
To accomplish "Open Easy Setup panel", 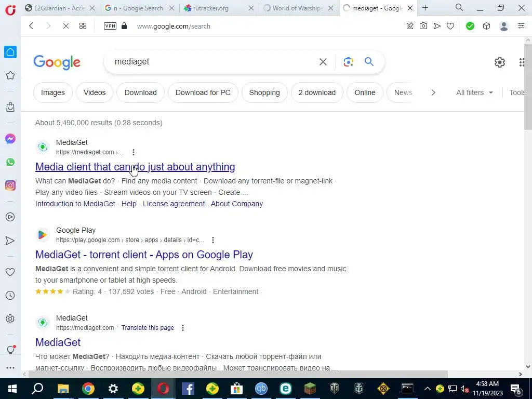I will [521, 26].
